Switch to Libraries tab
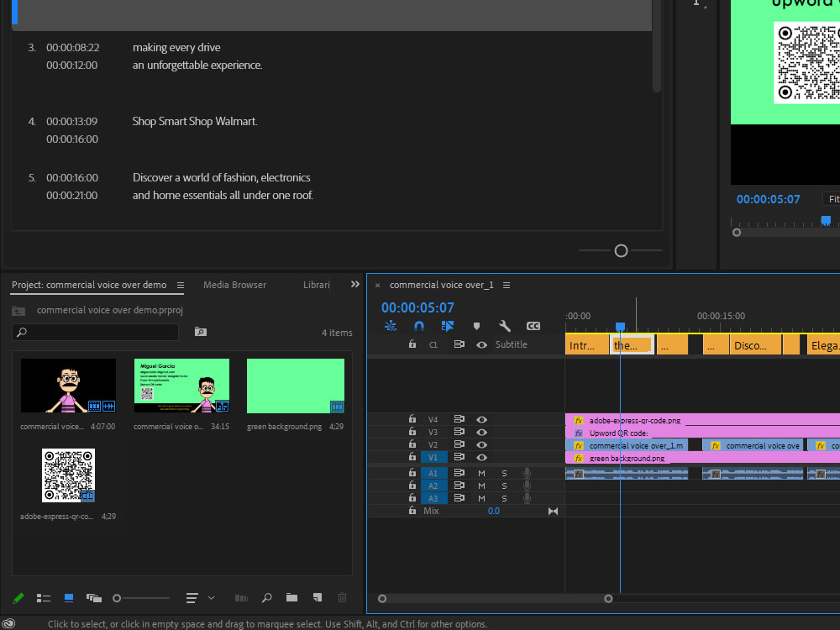This screenshot has height=630, width=840. pos(317,285)
